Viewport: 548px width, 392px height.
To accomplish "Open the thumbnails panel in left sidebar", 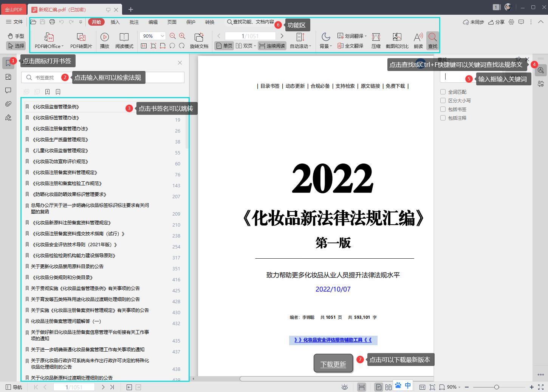I will pos(8,77).
